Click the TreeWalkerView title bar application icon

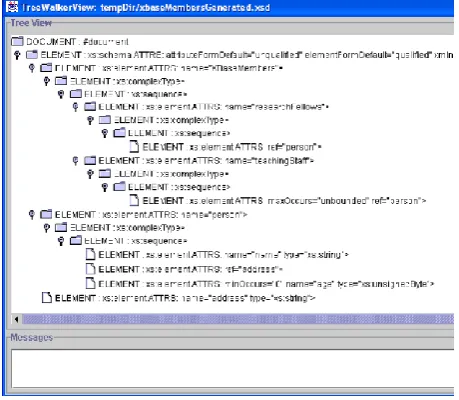point(12,7)
